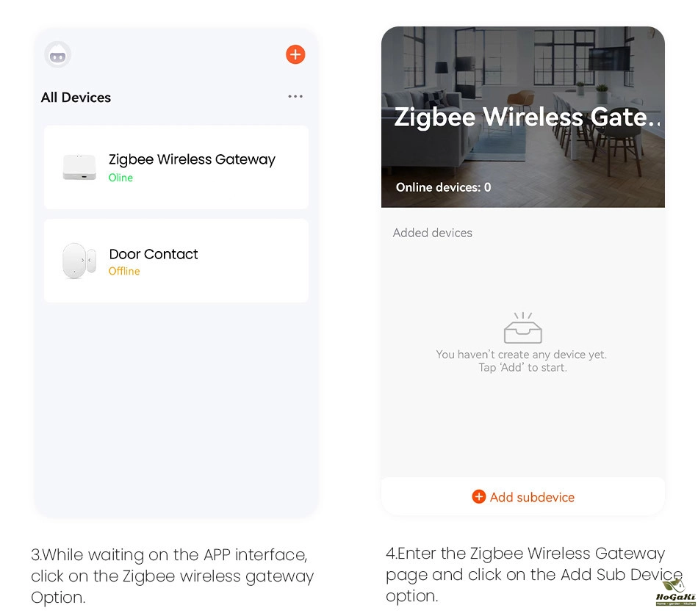The width and height of the screenshot is (698, 616).
Task: Click the Online devices: 0 counter
Action: pyautogui.click(x=443, y=187)
